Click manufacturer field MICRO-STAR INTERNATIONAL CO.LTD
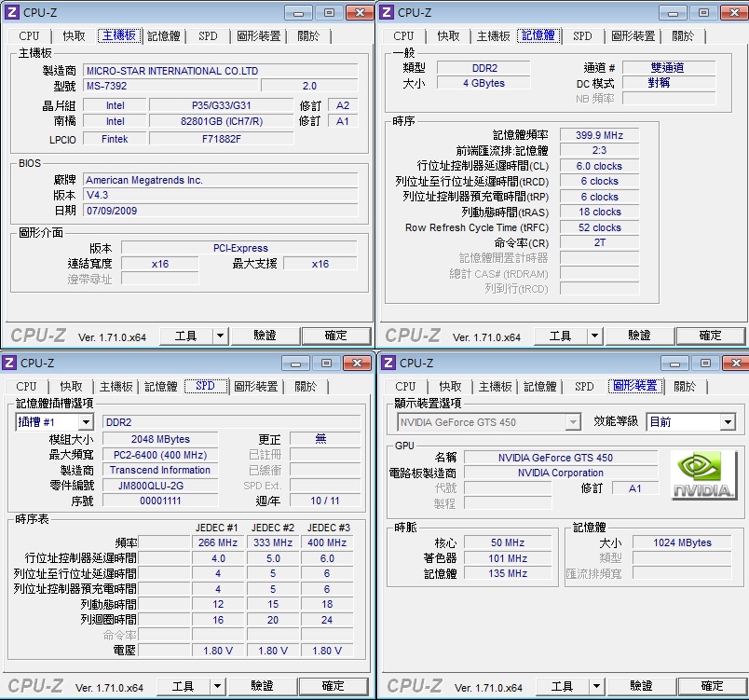 point(220,71)
